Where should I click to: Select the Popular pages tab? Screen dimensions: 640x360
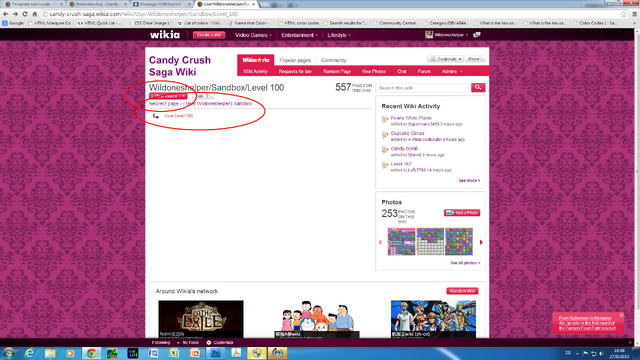point(295,60)
